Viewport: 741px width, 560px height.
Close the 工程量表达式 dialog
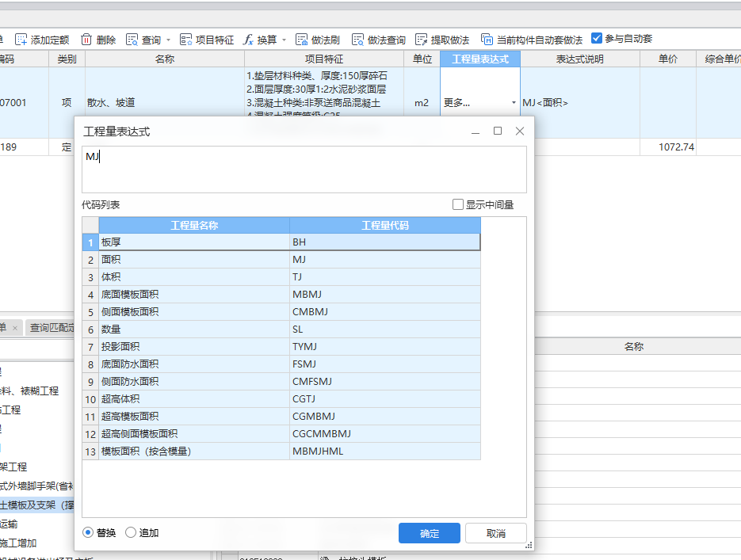(520, 131)
